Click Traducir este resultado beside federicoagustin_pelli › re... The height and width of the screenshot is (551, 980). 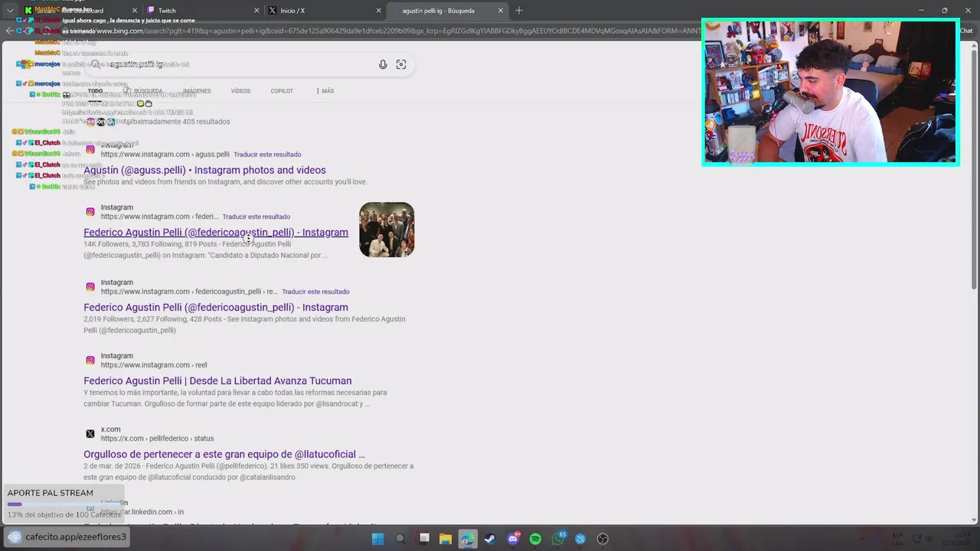coord(315,292)
